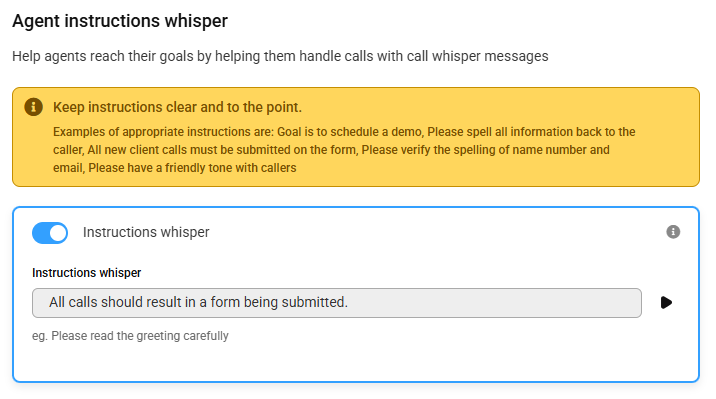Image resolution: width=716 pixels, height=399 pixels.
Task: Click 'Please have a friendly tone with callers' text
Action: tap(192, 168)
